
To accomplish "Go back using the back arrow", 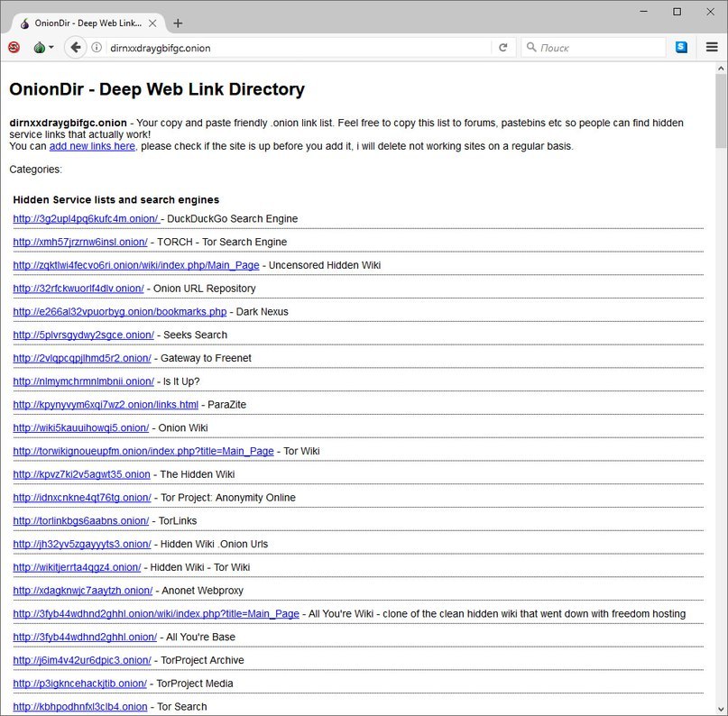I will click(x=75, y=48).
